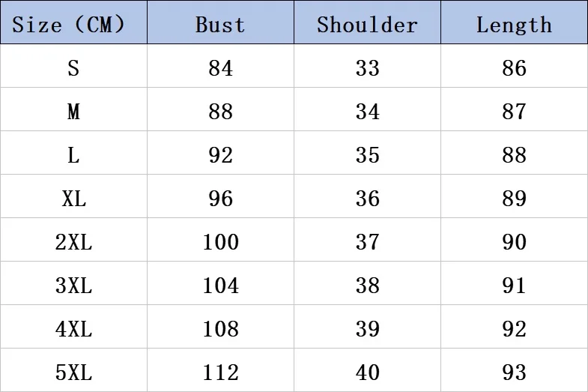The image size is (588, 392).
Task: Select shoulder value 40 in 5XL row
Action: point(368,373)
